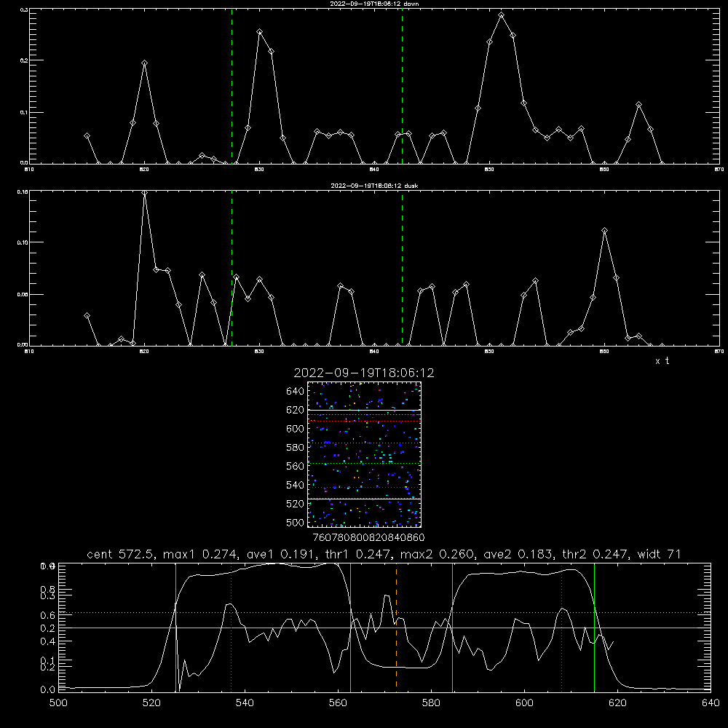Click the highest diamond marker in the dawn plot

click(x=501, y=15)
